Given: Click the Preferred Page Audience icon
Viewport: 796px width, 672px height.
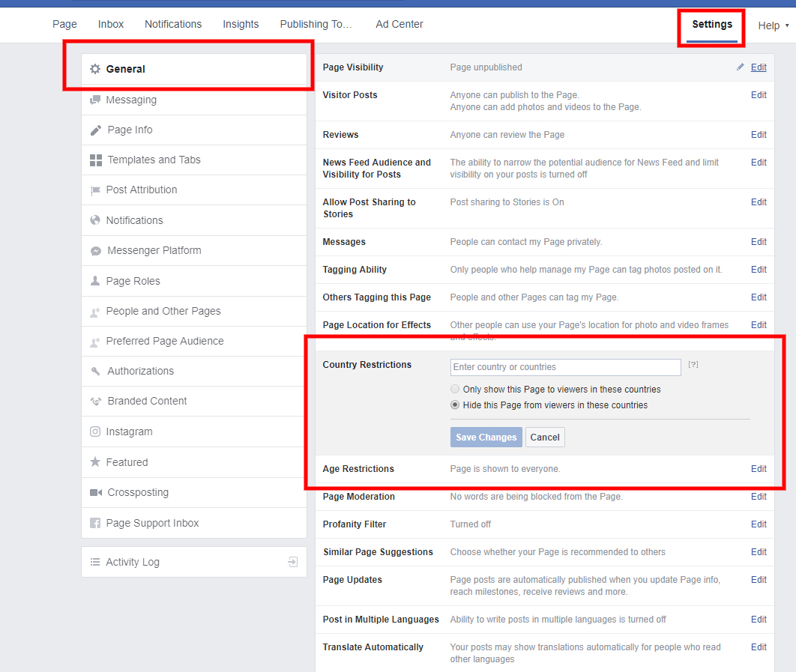Looking at the screenshot, I should (x=95, y=342).
